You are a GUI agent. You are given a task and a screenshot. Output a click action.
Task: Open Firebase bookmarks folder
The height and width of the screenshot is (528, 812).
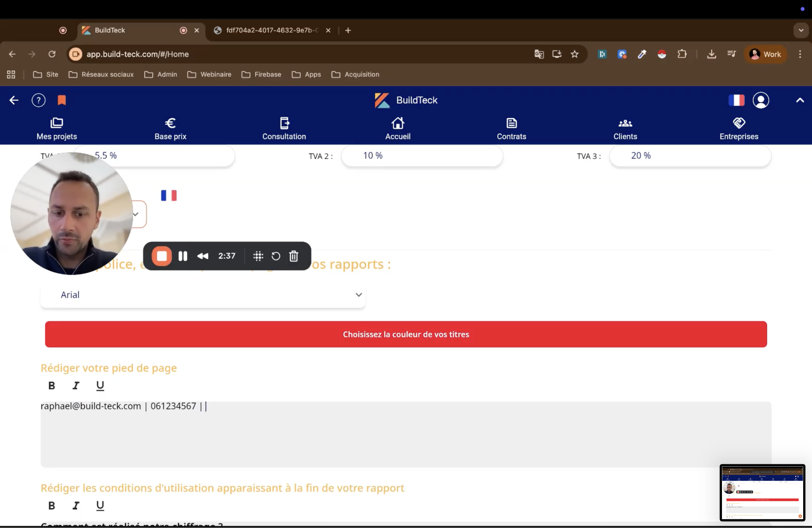point(261,74)
